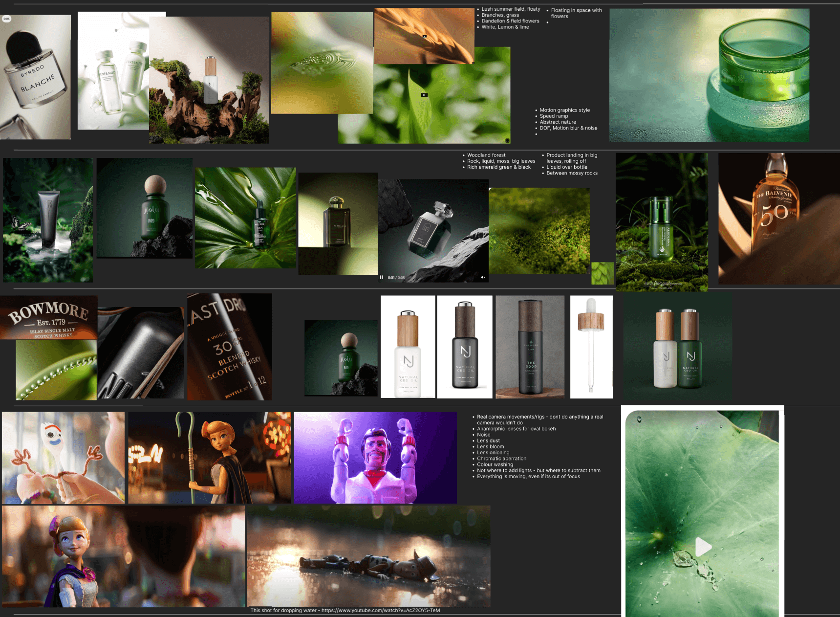840x617 pixels.
Task: Click the large play button on the leaf droplet video
Action: pyautogui.click(x=704, y=547)
